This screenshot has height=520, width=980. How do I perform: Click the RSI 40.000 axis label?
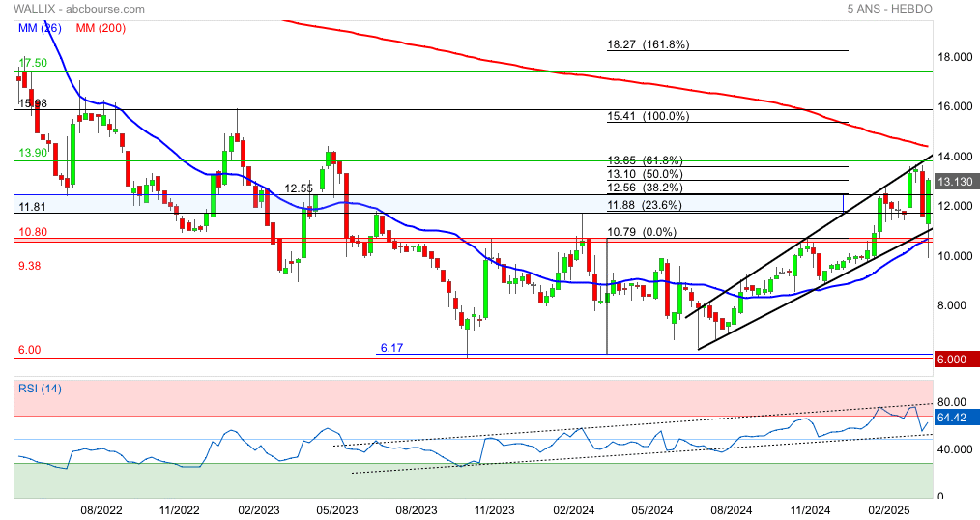tap(956, 449)
